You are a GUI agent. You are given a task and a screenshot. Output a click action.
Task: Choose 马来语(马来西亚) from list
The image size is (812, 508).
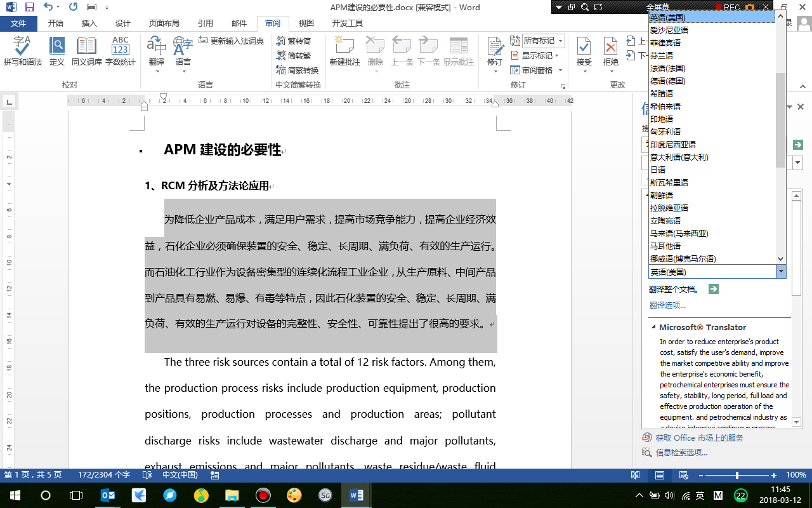pos(712,233)
